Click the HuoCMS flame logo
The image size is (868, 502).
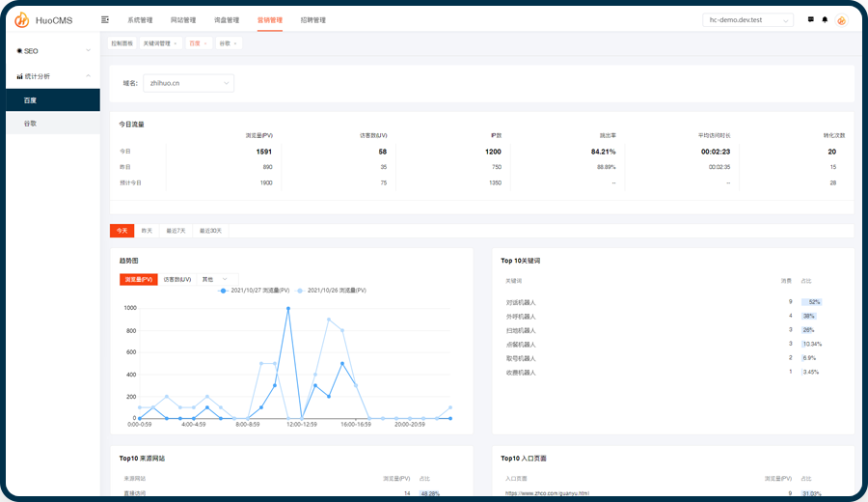tap(21, 20)
